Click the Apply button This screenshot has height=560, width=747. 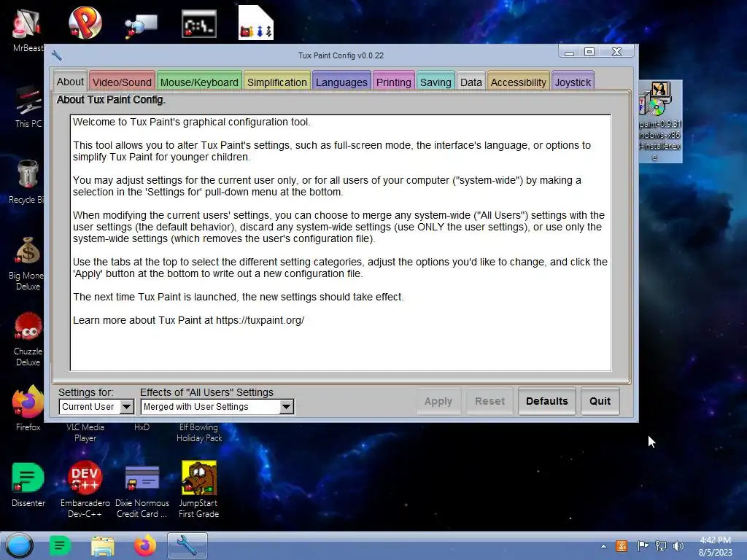[438, 402]
